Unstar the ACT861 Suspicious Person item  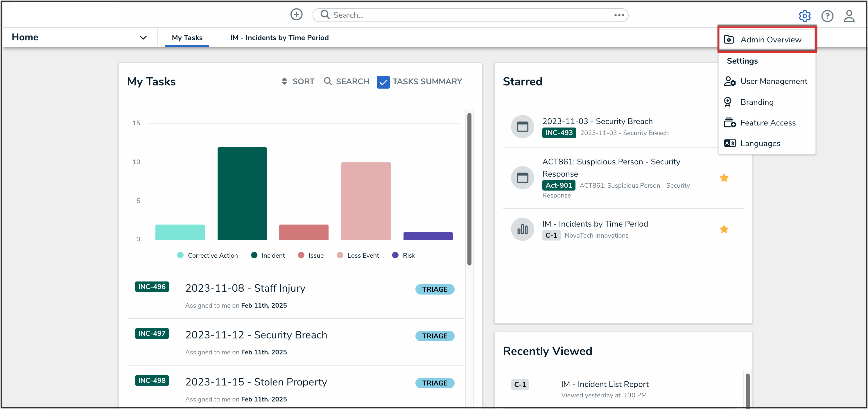click(724, 177)
